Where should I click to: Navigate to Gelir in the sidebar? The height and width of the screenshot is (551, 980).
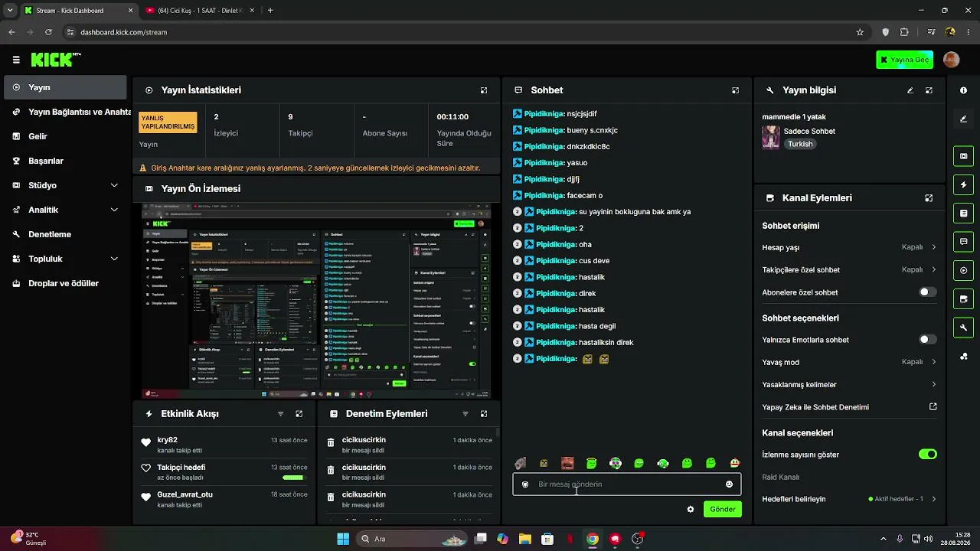[64, 136]
